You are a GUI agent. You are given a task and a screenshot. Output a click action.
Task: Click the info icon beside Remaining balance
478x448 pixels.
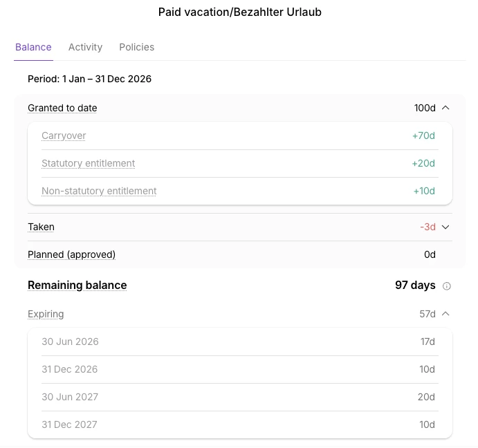tap(447, 286)
